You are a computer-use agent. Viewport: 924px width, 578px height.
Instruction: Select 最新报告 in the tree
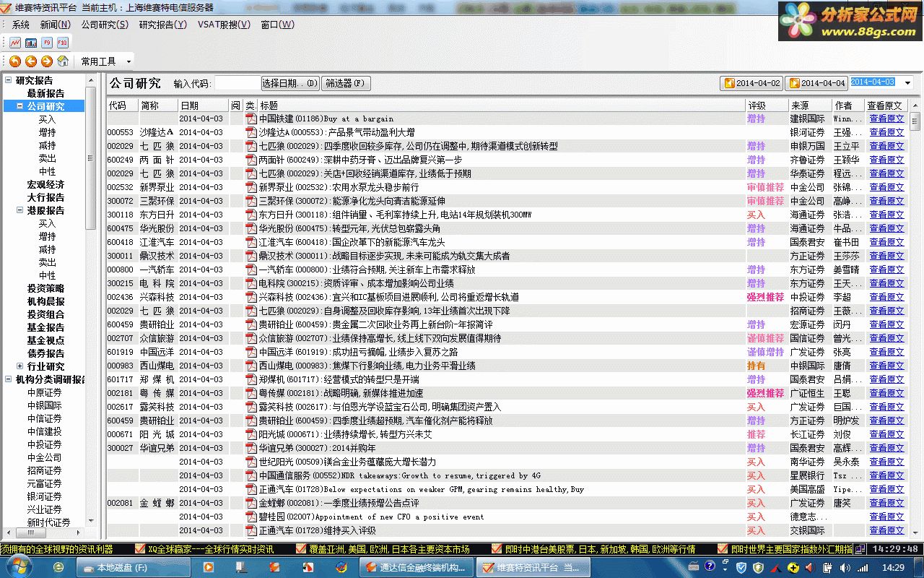pyautogui.click(x=45, y=93)
